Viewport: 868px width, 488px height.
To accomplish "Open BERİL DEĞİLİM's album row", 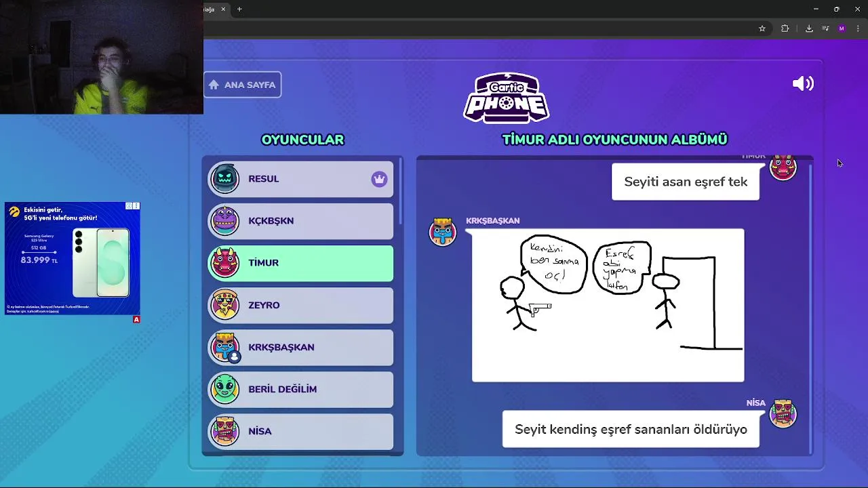I will [x=300, y=389].
